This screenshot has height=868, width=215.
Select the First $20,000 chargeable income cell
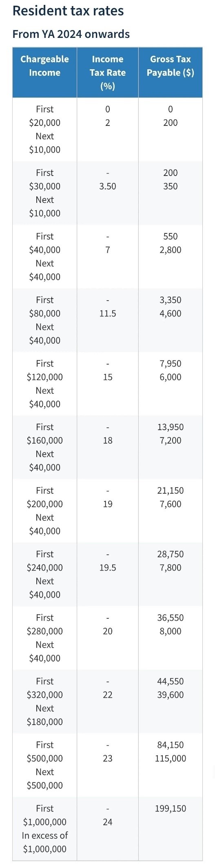[44, 116]
